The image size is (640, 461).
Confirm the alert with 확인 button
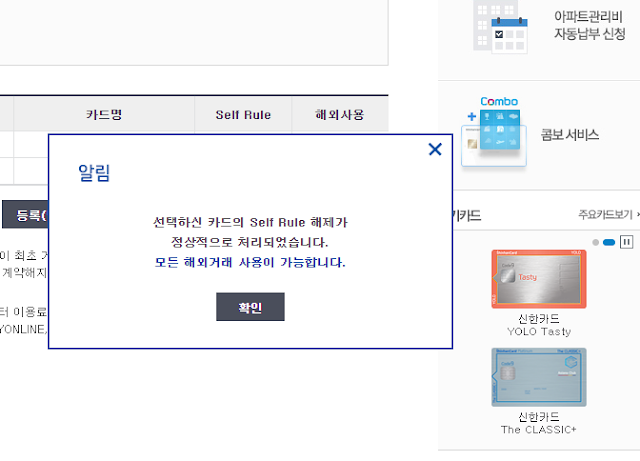pyautogui.click(x=250, y=307)
